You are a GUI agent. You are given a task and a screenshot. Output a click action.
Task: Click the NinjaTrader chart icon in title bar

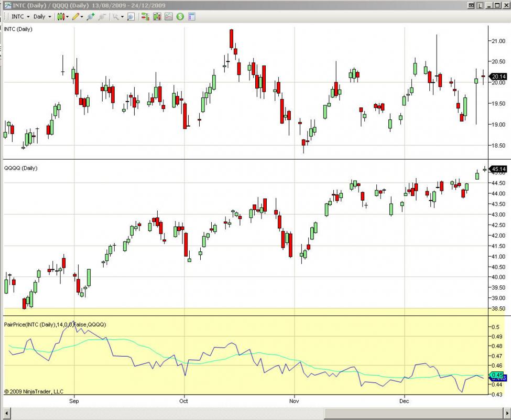coord(7,5)
